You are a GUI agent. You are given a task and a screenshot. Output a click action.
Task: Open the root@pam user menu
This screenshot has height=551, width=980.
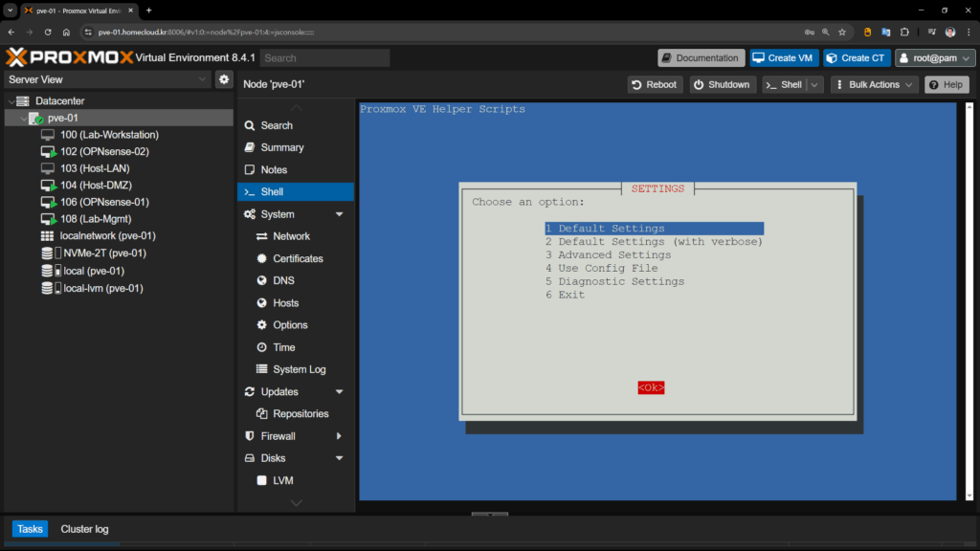(x=935, y=58)
